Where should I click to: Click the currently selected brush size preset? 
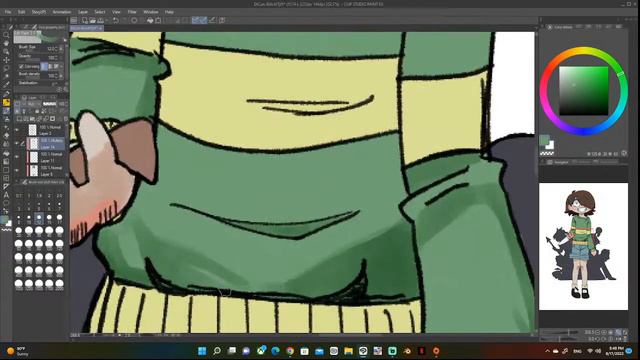point(39,218)
